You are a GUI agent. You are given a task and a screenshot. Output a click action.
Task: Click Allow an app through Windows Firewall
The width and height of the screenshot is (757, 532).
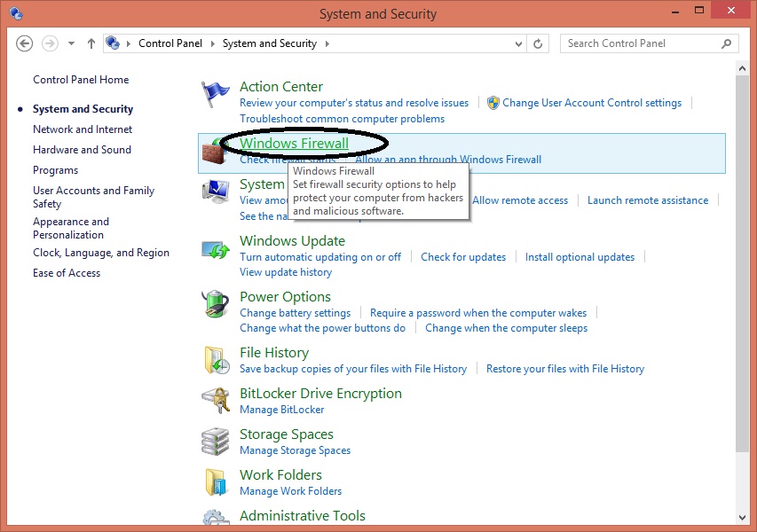tap(448, 160)
